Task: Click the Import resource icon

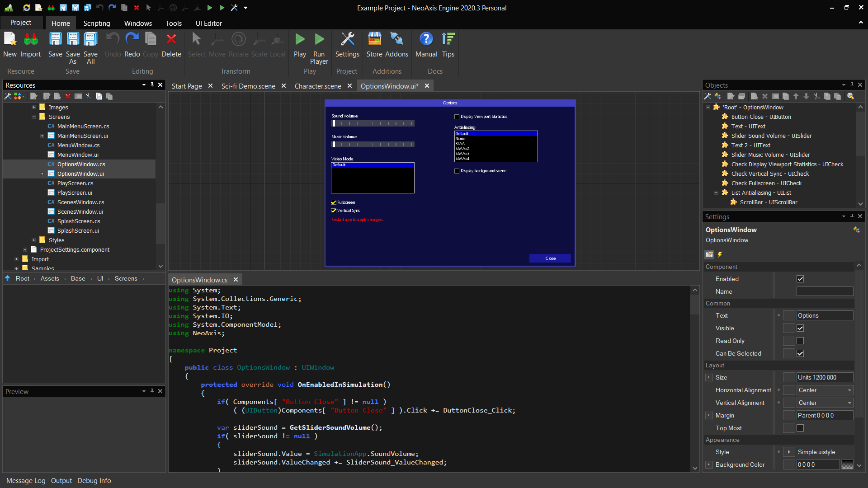Action: point(31,40)
